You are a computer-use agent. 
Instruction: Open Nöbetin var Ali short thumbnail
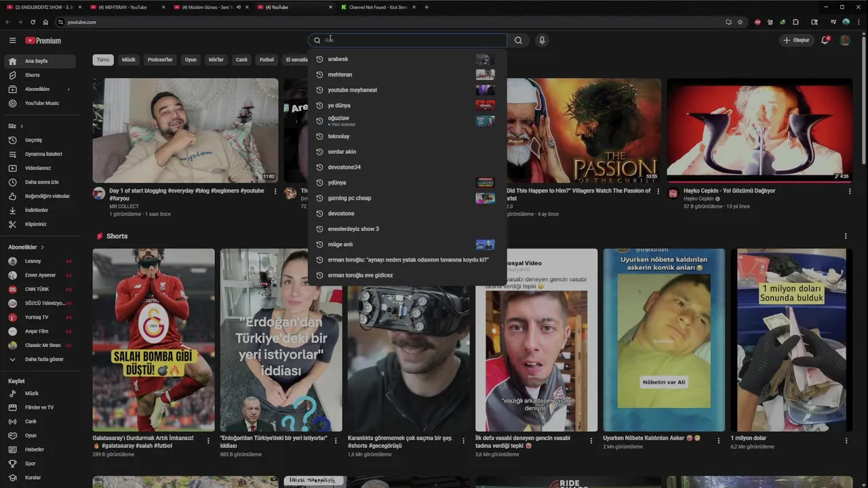(664, 340)
